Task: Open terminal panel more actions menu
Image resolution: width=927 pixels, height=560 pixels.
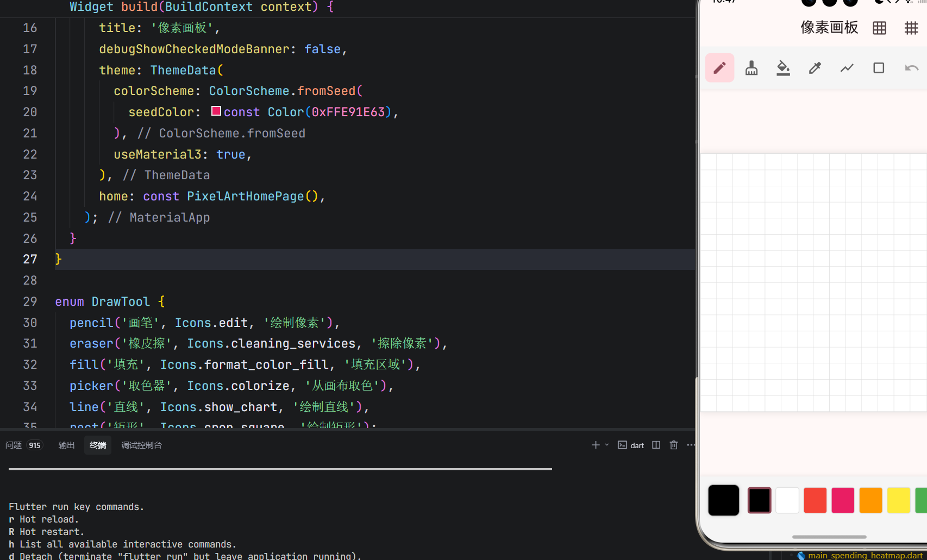Action: (x=691, y=445)
